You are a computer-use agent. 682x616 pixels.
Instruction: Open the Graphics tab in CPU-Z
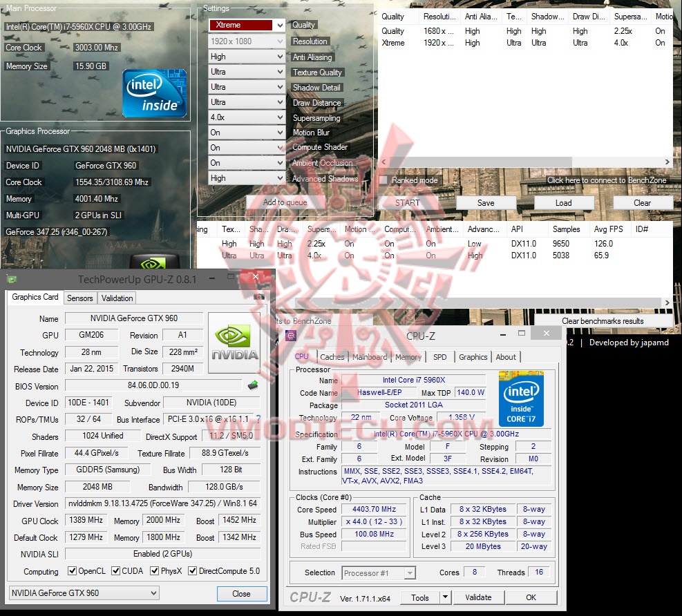point(473,357)
